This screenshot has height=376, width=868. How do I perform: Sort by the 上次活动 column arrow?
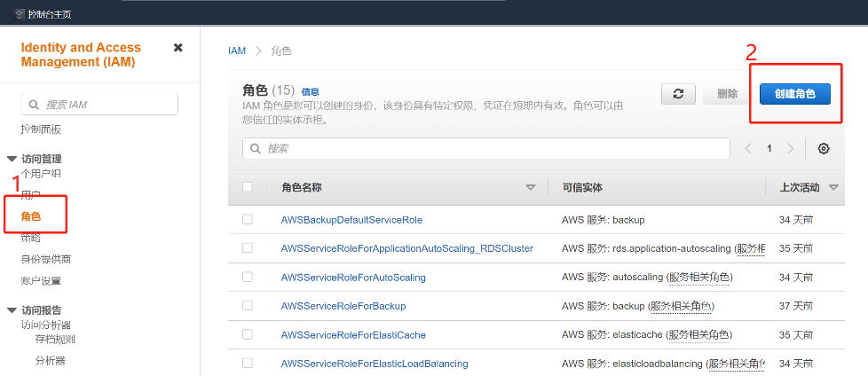point(833,187)
